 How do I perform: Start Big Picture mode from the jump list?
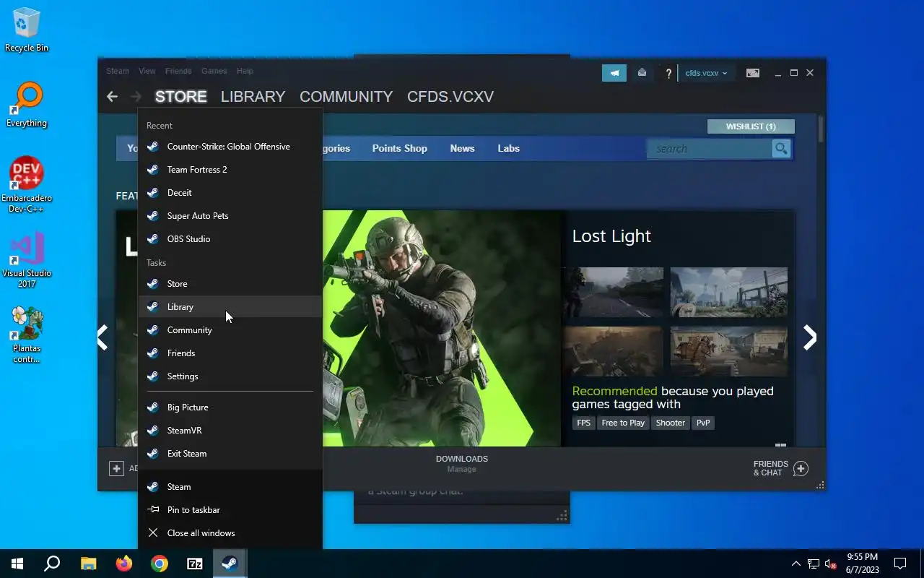(230, 407)
